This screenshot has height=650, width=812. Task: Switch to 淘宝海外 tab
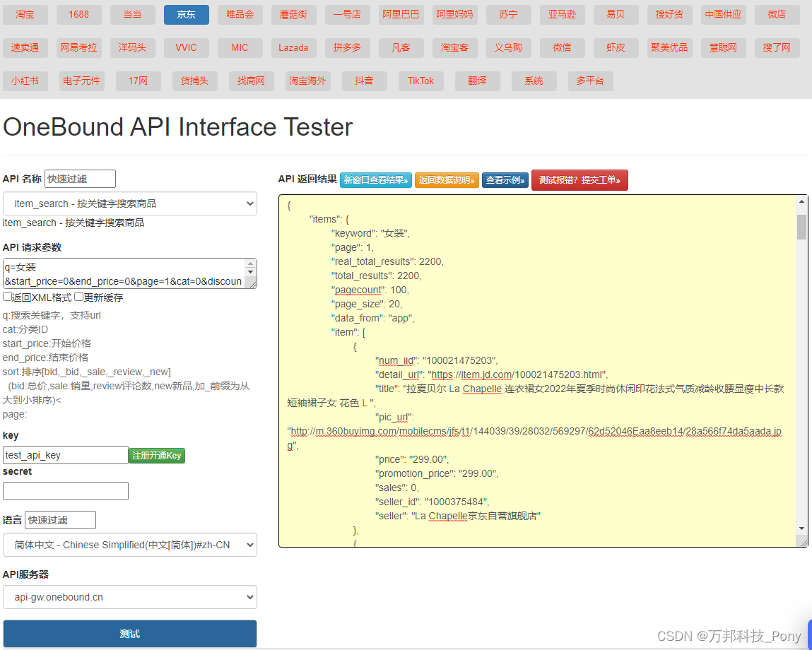point(307,81)
